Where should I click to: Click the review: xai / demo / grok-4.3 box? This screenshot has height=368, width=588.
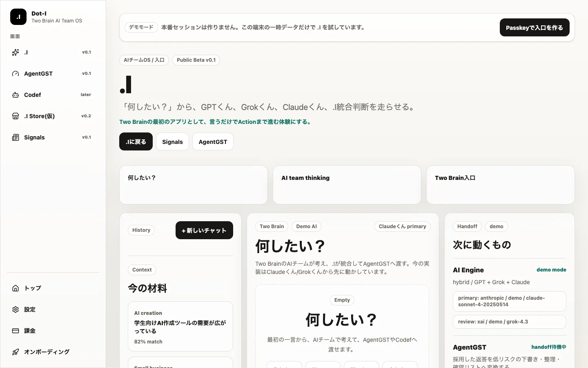pyautogui.click(x=510, y=322)
